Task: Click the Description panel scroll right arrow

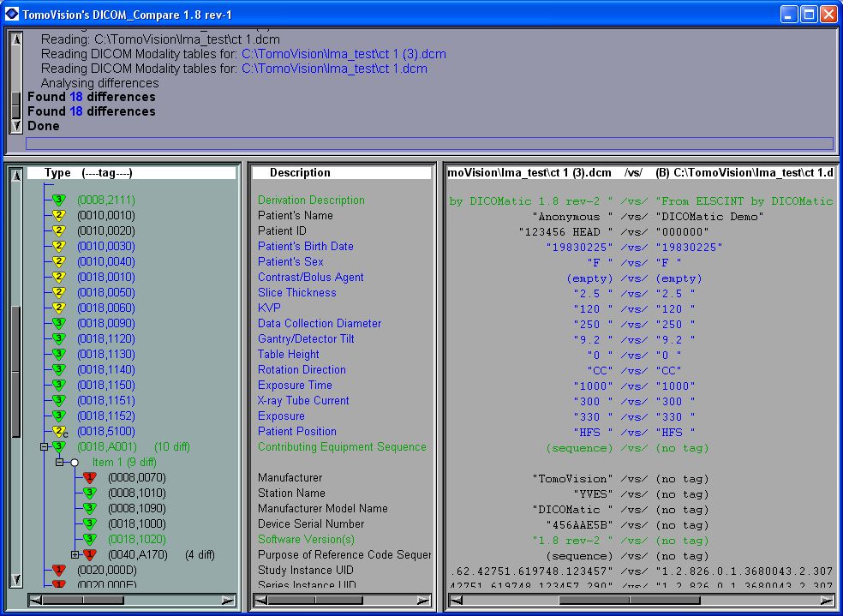Action: point(424,601)
